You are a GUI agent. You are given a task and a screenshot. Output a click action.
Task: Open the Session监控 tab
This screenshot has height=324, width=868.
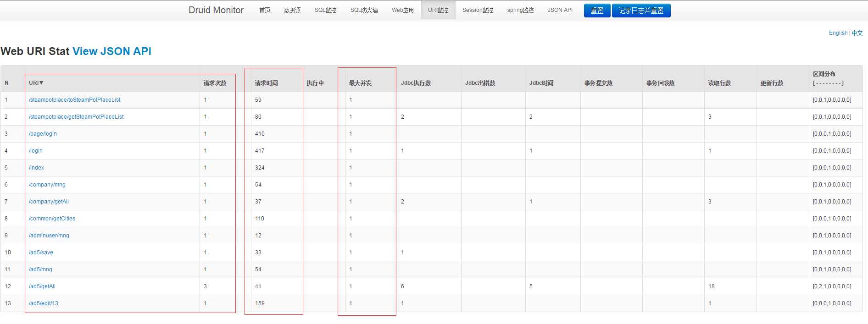(478, 10)
